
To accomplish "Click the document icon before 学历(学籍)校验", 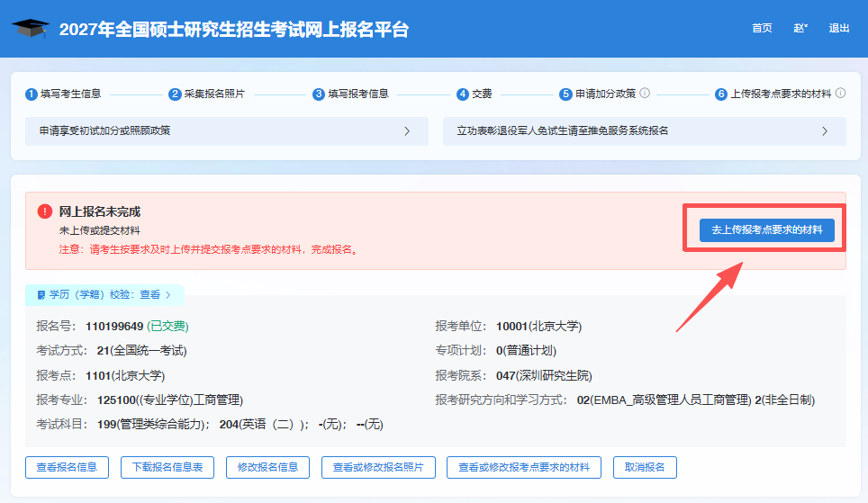I will coord(41,295).
